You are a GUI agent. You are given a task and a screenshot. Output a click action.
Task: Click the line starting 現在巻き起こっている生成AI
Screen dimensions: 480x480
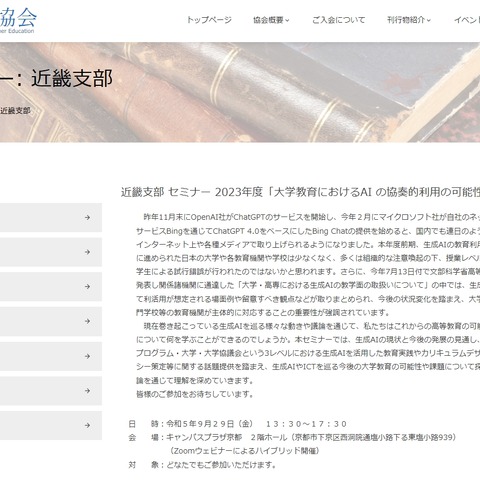(x=312, y=326)
